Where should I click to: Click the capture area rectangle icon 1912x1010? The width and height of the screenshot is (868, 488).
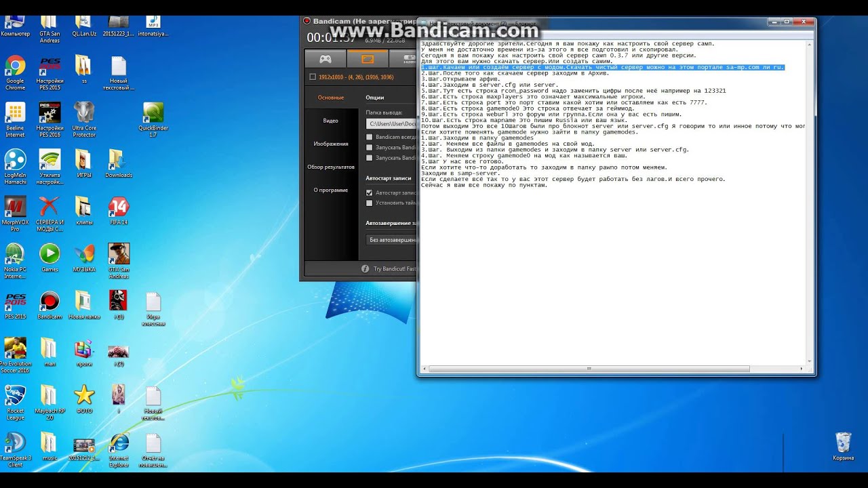pos(313,77)
